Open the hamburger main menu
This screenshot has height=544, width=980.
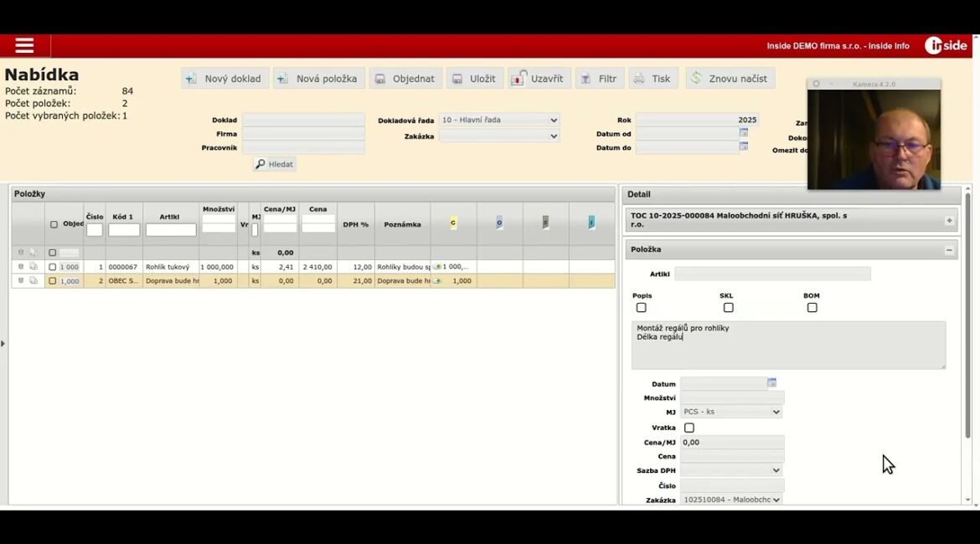(24, 46)
